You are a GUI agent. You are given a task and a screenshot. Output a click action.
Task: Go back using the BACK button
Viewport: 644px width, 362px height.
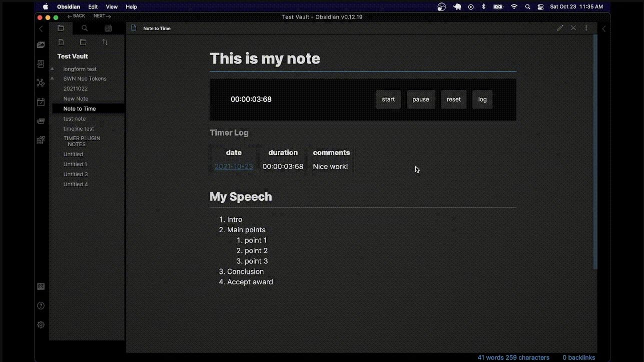point(76,16)
